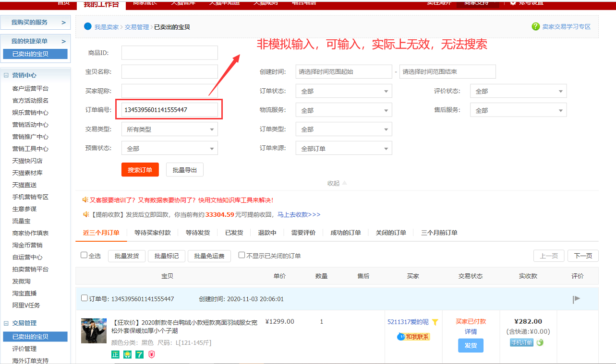Open the 评价状态 dropdown
The width and height of the screenshot is (616, 364).
pos(518,91)
